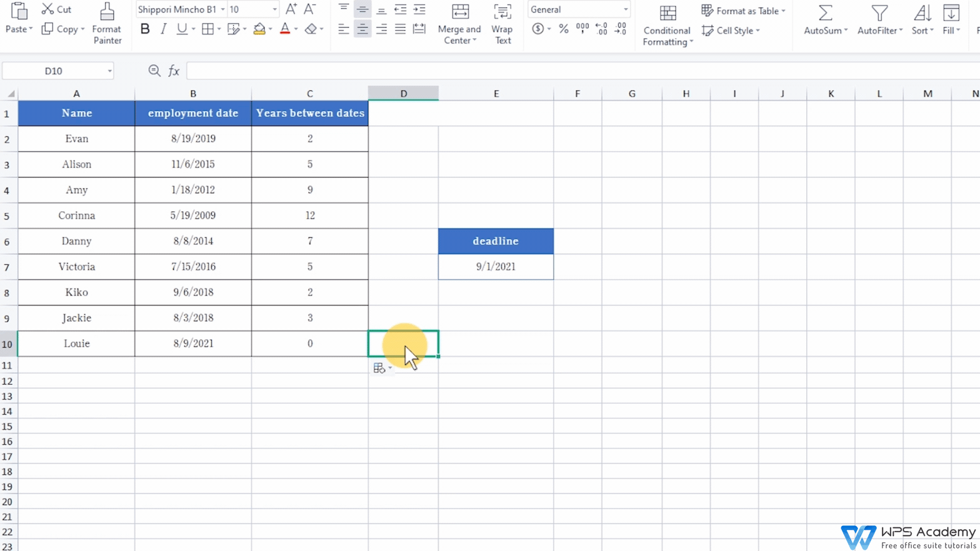Click the increase indent icon
This screenshot has width=980, height=551.
419,9
